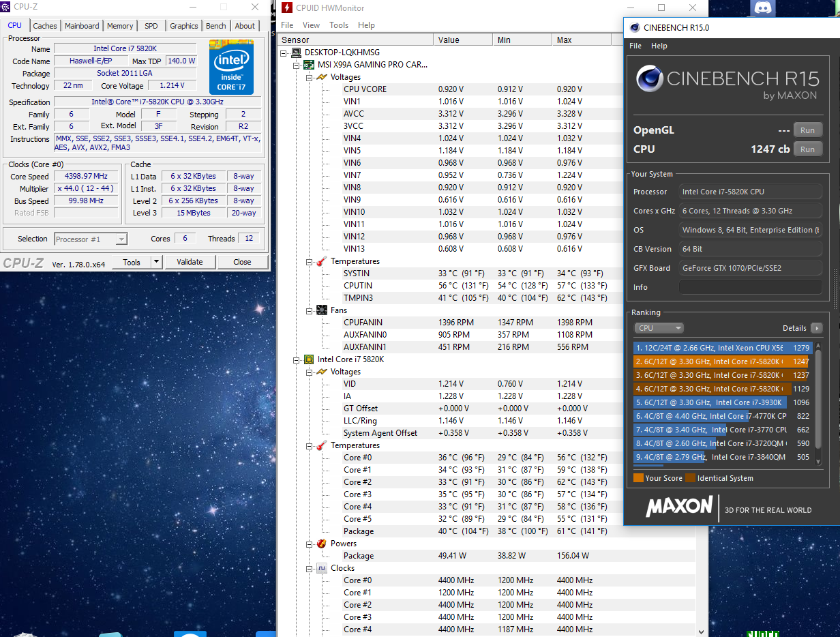Screen dimensions: 840x637
Task: Select ranking entry i7-3930K 1096
Action: (x=723, y=402)
